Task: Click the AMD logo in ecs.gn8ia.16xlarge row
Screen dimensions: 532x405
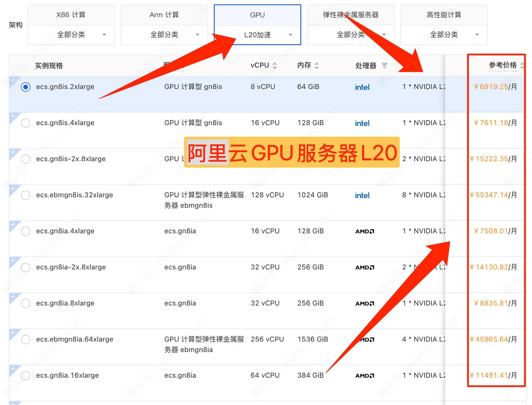Action: click(x=365, y=376)
